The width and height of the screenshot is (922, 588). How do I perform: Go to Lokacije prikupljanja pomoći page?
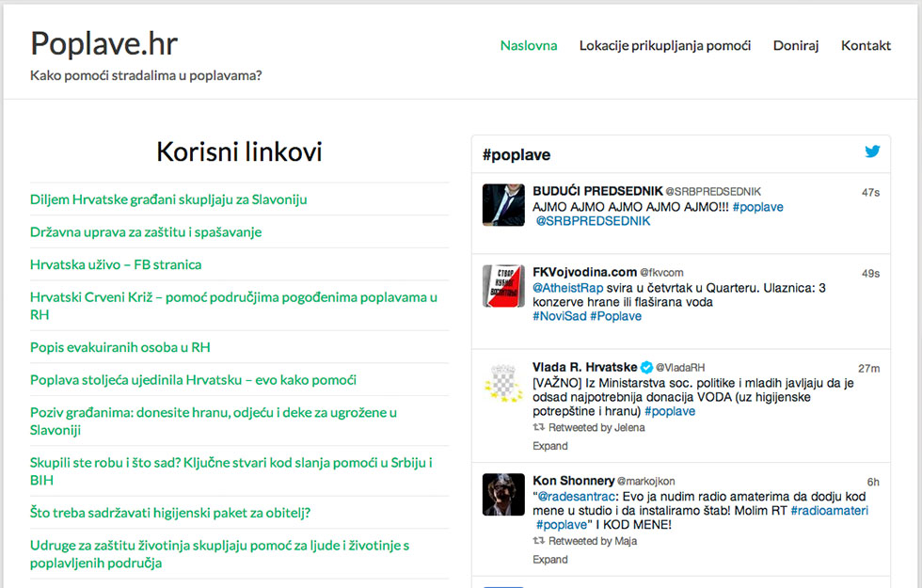coord(665,45)
